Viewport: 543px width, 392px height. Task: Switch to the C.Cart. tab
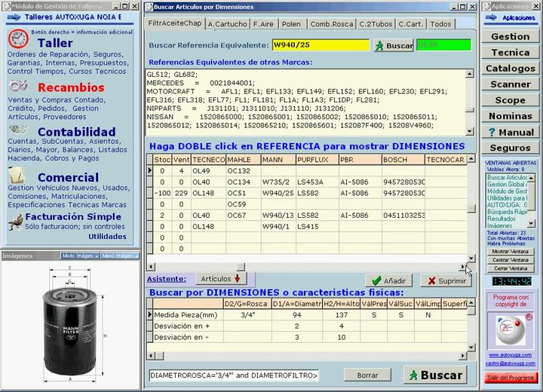click(411, 24)
